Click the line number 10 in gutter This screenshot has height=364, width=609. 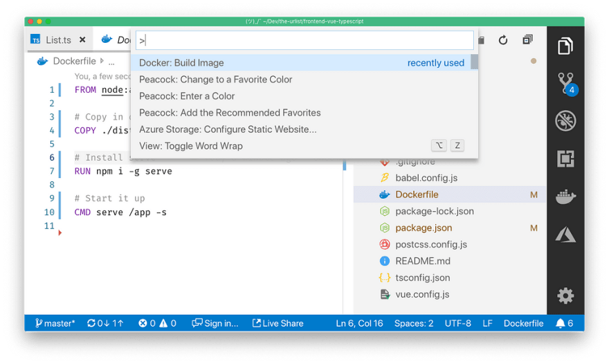coord(49,212)
